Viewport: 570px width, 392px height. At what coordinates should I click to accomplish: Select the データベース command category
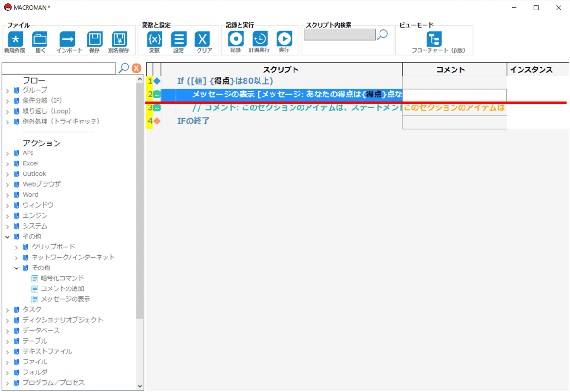(x=41, y=331)
